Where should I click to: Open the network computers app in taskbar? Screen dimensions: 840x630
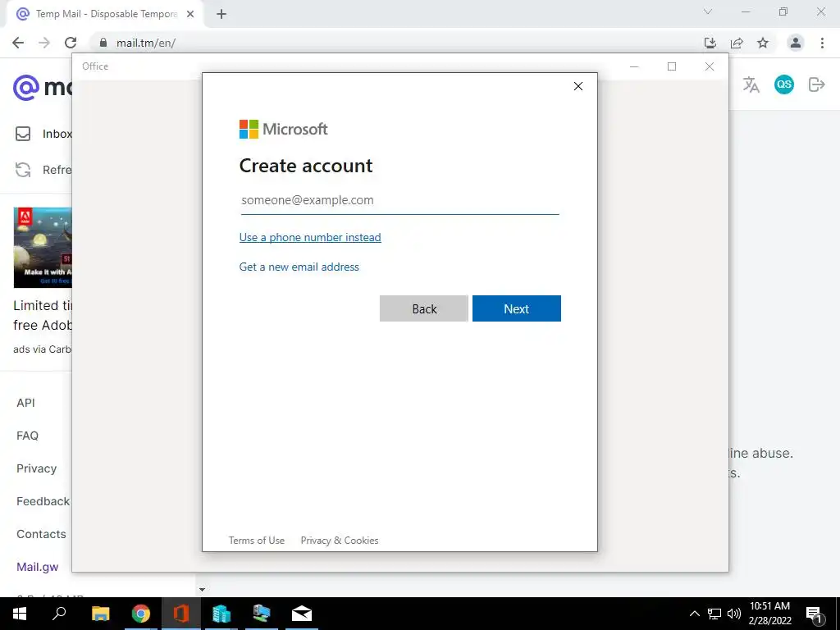tap(262, 614)
